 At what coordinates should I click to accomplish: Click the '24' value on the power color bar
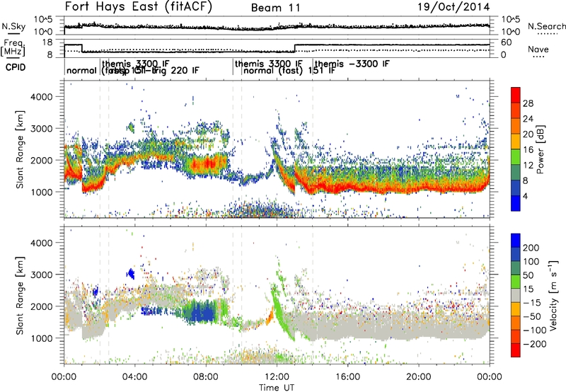point(528,119)
